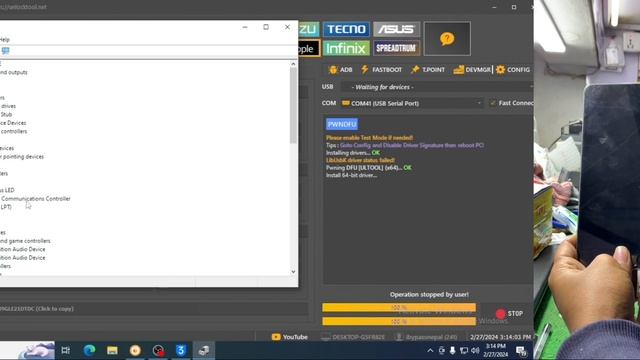Select the Apple brand tab

309,48
